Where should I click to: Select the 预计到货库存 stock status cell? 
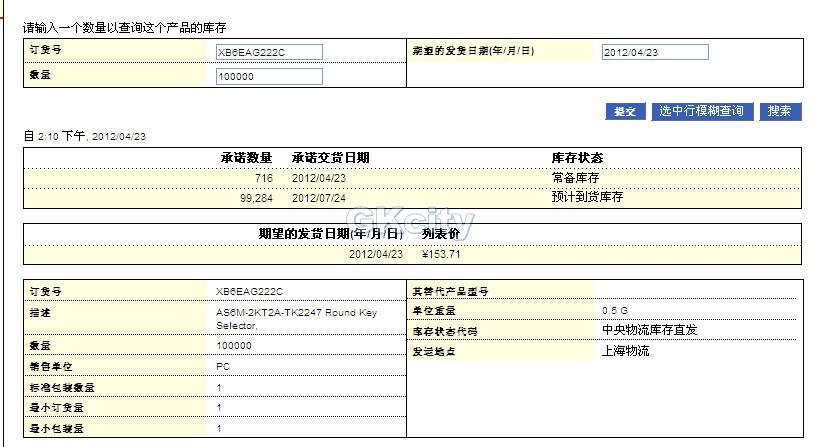587,197
